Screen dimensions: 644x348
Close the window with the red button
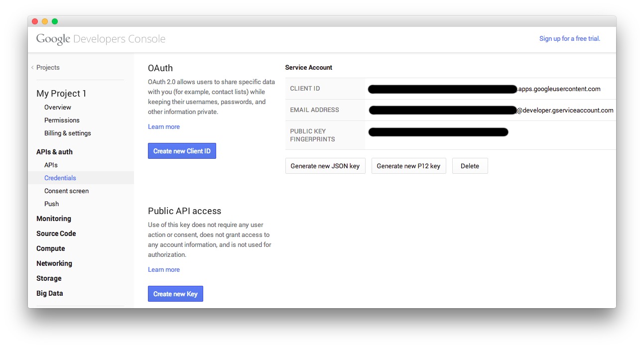[x=35, y=21]
